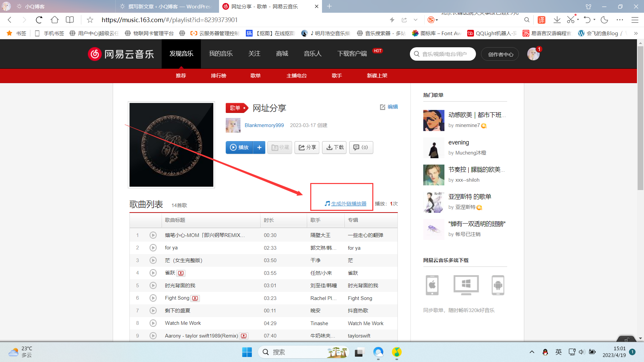Open 排行榜 sub-navigation item

pos(219,76)
